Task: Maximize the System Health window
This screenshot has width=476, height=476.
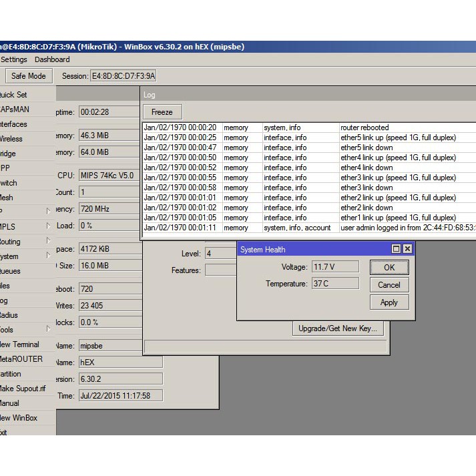Action: [x=396, y=249]
